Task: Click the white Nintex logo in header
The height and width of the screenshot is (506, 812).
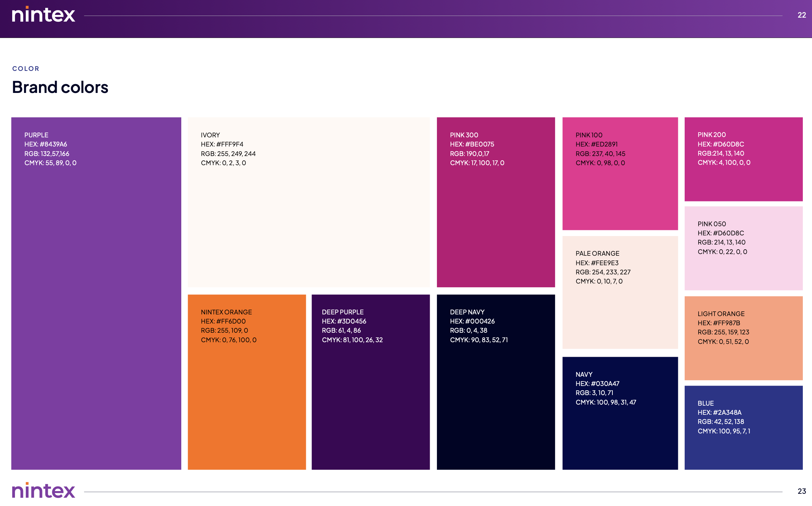Action: click(43, 15)
